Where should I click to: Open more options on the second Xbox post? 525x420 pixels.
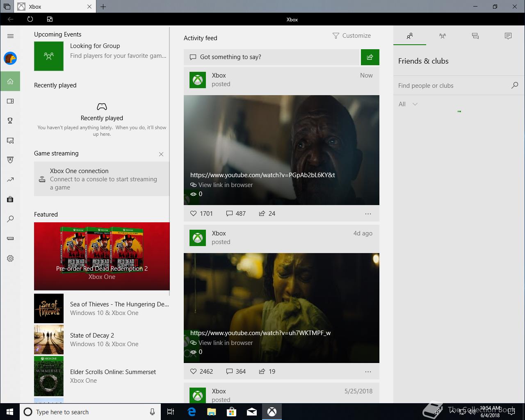point(368,372)
